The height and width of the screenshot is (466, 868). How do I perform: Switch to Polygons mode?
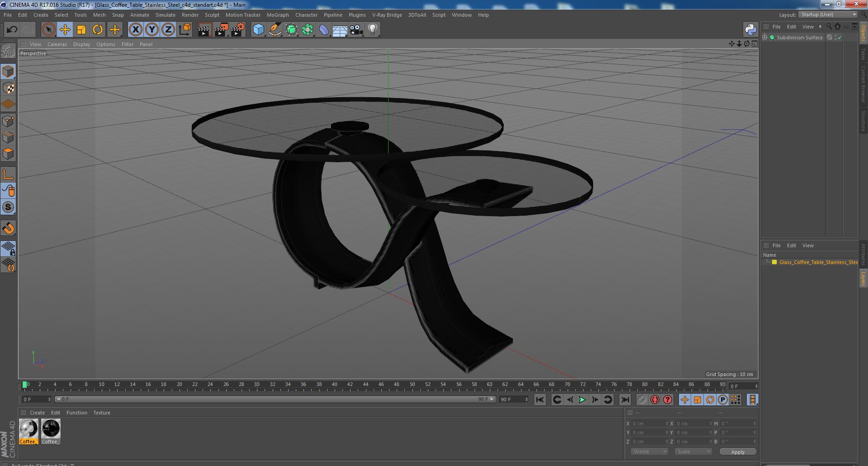tap(8, 154)
